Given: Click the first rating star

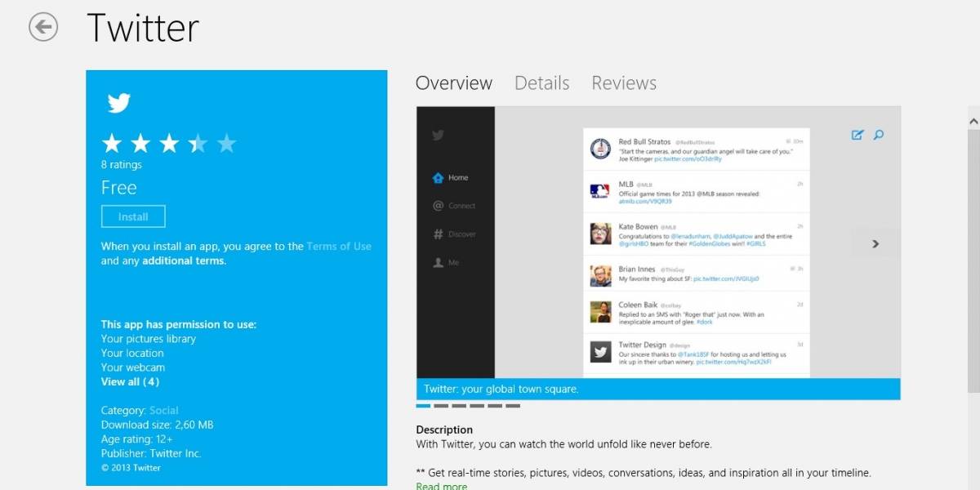Looking at the screenshot, I should click(112, 145).
